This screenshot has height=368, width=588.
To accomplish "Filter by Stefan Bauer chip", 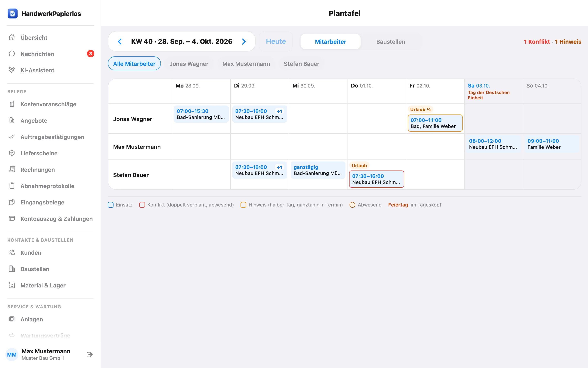I will pos(302,64).
